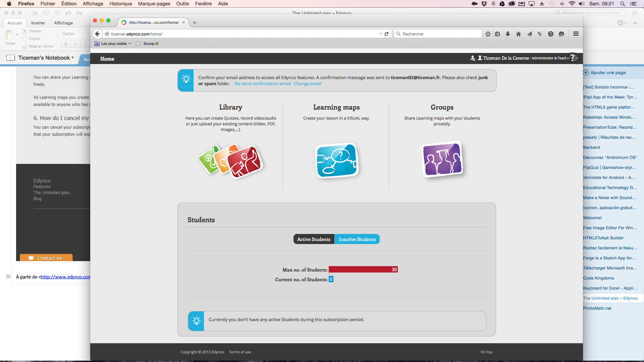Open the URL bar history dropdown arrow
Viewport: 644px width, 362px height.
tap(380, 34)
